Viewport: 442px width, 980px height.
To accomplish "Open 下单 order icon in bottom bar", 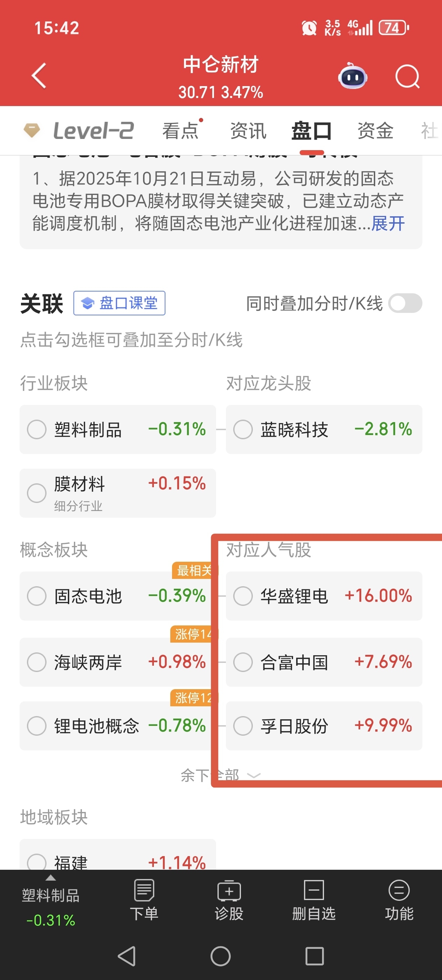I will pyautogui.click(x=144, y=900).
